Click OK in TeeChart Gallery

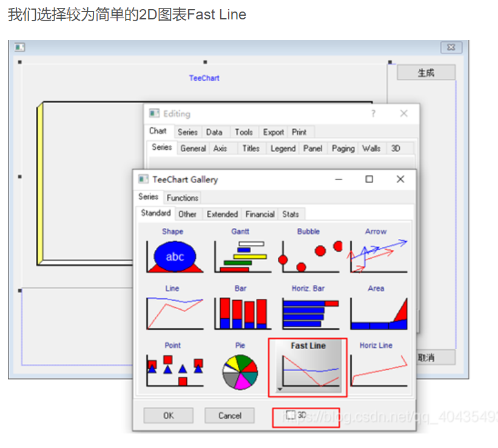pyautogui.click(x=169, y=416)
